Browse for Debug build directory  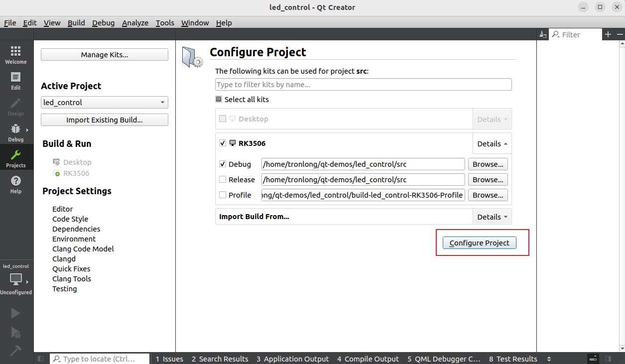coord(488,164)
